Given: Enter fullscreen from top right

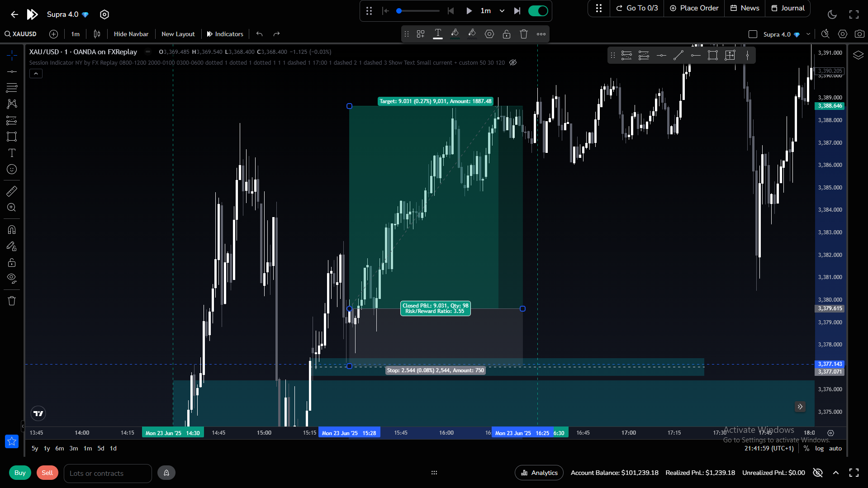Looking at the screenshot, I should coord(854,14).
